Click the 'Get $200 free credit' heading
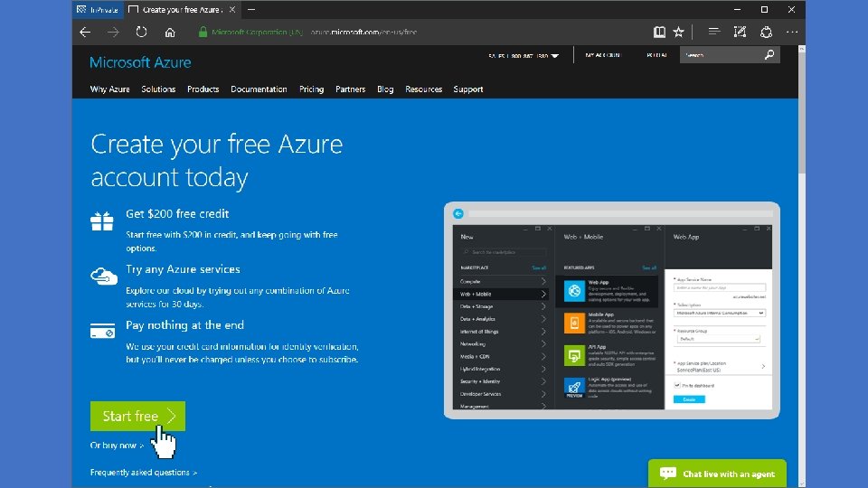Viewport: 868px width, 488px height. [x=177, y=213]
